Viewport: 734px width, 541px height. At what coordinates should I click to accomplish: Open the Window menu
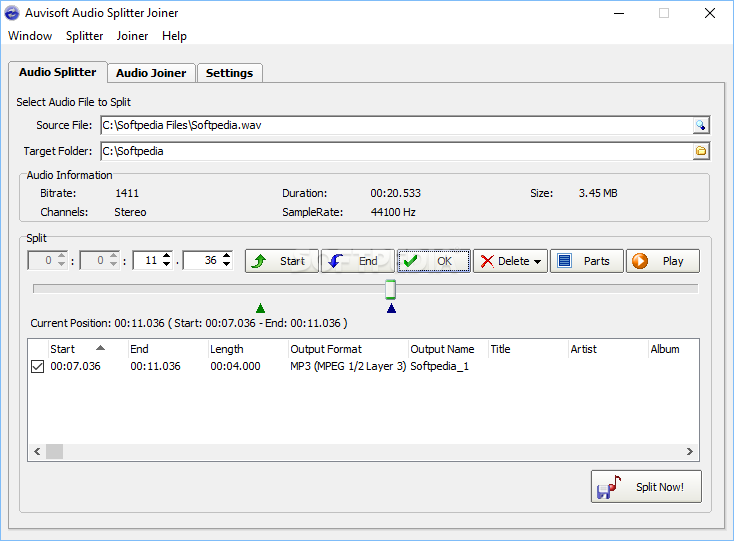(x=30, y=36)
